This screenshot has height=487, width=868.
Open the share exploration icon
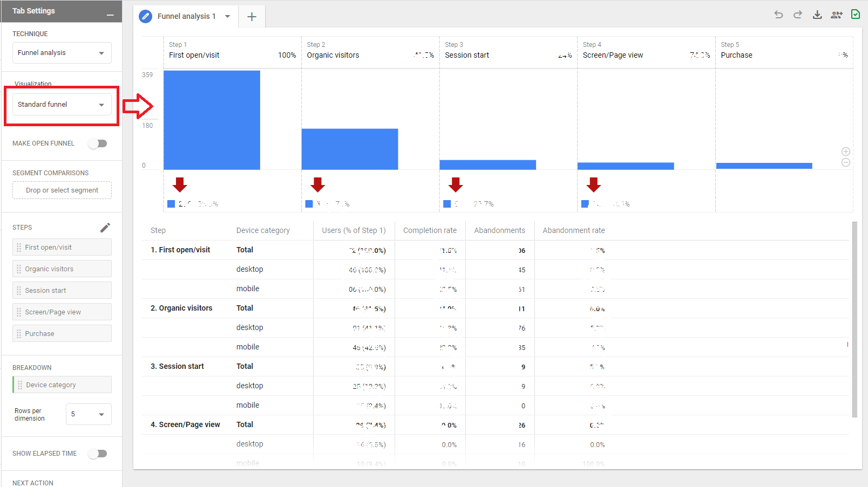click(x=837, y=15)
